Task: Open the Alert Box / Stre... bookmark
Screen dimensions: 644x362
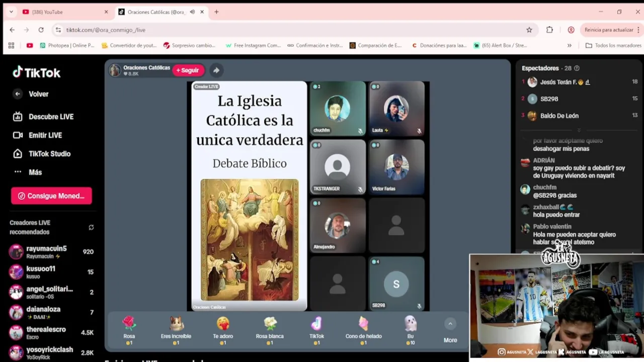Action: pos(500,46)
